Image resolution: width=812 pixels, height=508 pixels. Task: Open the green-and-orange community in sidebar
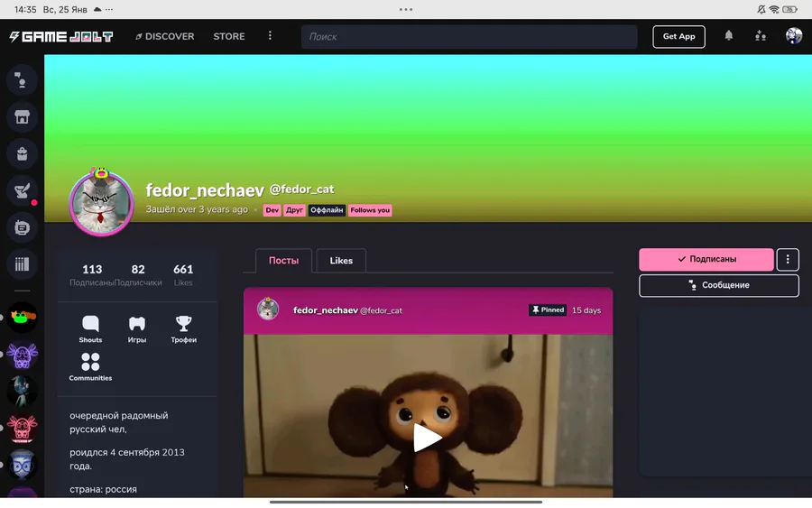click(22, 317)
